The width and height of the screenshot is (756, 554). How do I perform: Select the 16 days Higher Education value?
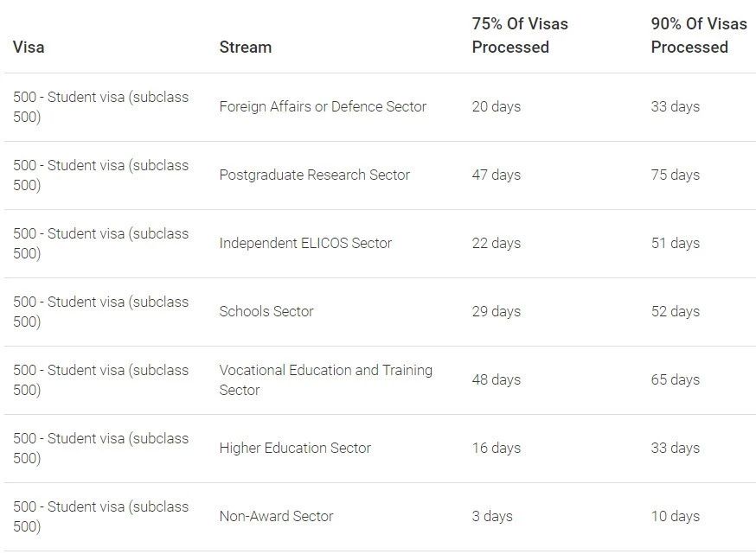[x=497, y=448]
